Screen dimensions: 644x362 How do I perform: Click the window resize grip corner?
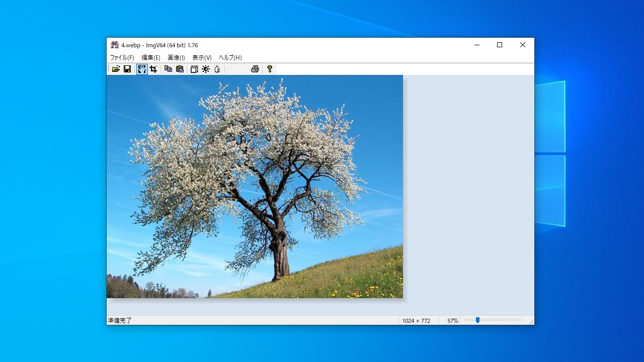tap(531, 321)
